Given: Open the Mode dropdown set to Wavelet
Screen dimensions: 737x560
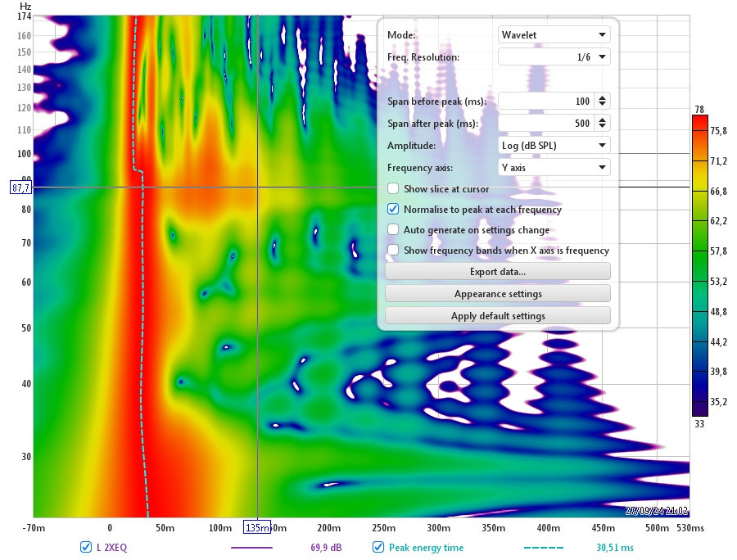Looking at the screenshot, I should click(554, 34).
